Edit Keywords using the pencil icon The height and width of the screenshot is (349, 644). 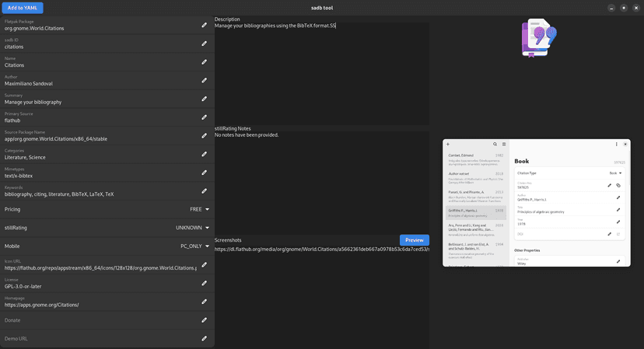tap(205, 191)
